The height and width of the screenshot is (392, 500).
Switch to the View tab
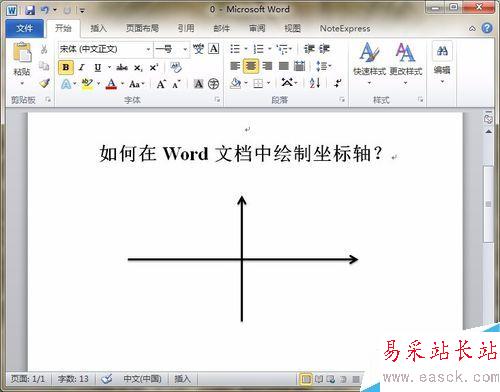coord(292,28)
